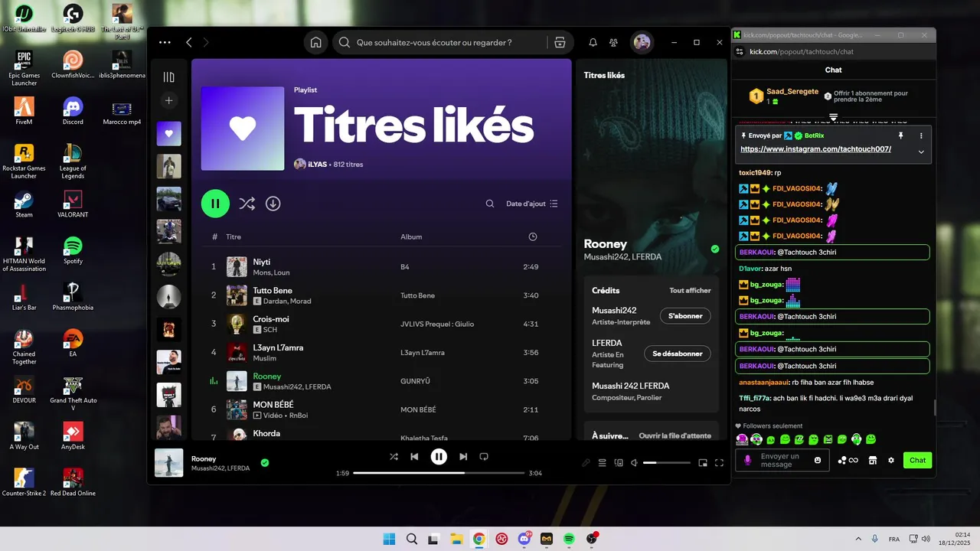Pause the Titres likés playlist with the green button

[215, 204]
